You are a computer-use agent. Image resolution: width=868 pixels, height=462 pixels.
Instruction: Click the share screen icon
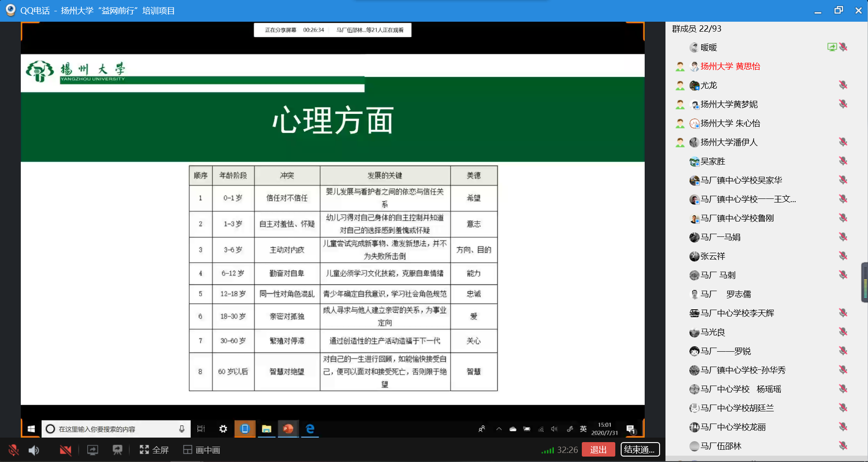point(93,450)
